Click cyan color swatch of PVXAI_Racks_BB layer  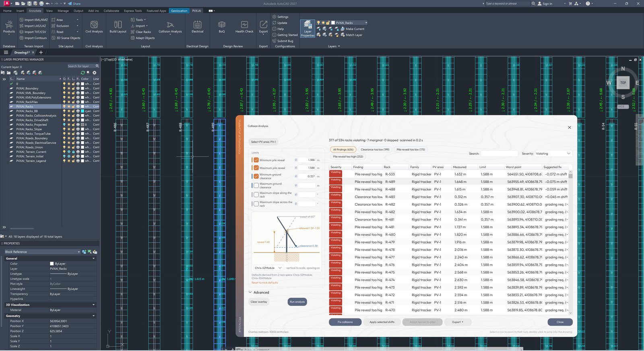pyautogui.click(x=83, y=111)
